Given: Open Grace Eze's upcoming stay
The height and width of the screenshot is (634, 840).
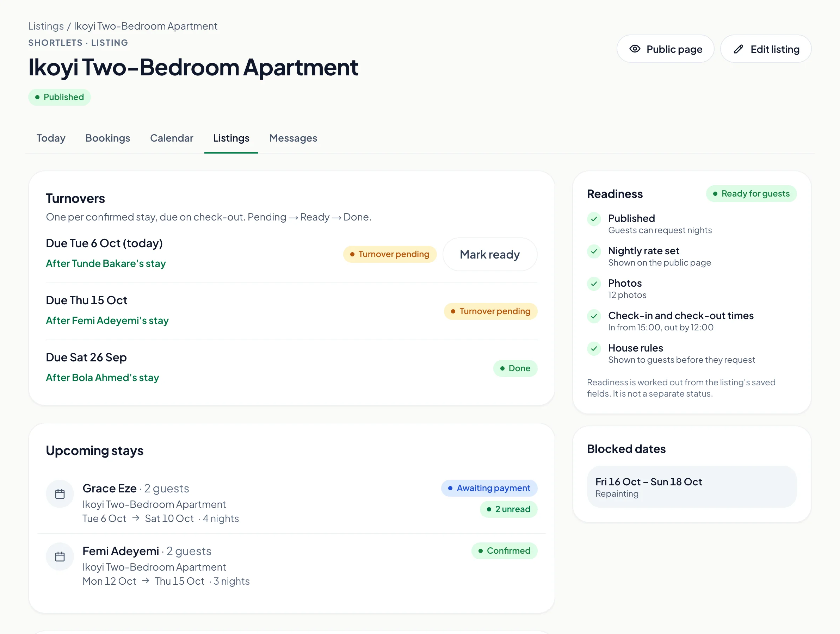Looking at the screenshot, I should coord(292,503).
